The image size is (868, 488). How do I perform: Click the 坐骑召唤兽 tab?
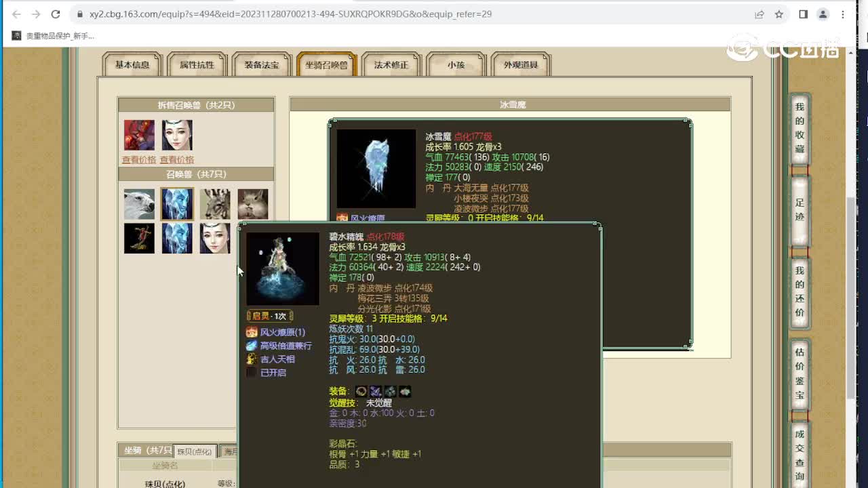click(326, 65)
